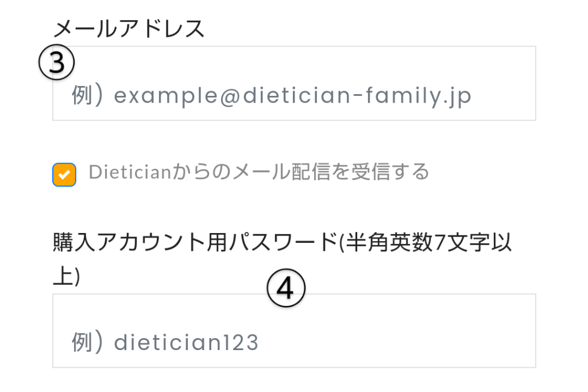Click the "上)" text on the second label line
The image size is (588, 392).
(x=66, y=277)
